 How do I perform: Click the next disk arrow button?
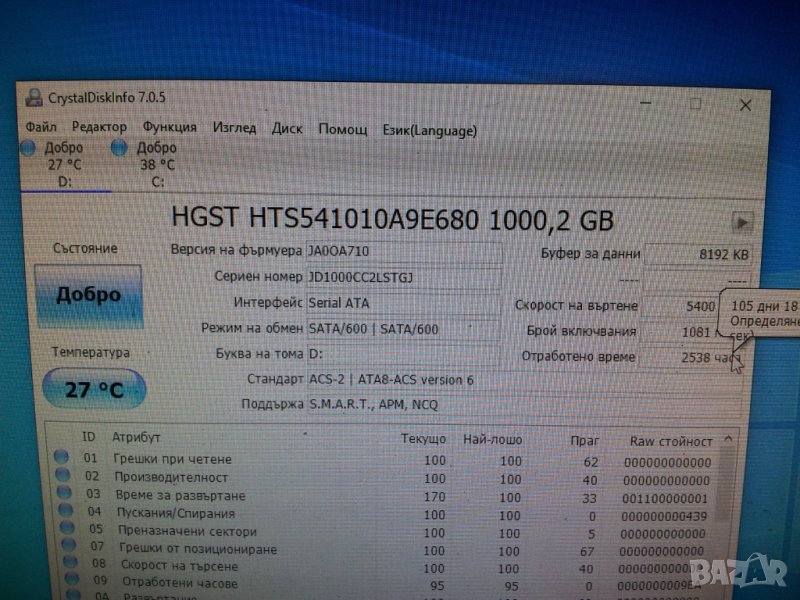click(742, 222)
